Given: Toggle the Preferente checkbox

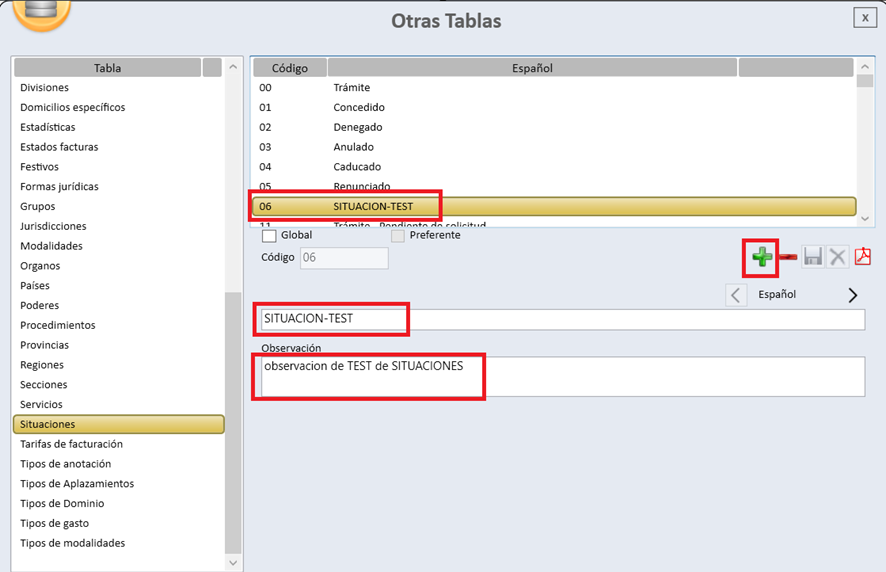Looking at the screenshot, I should coord(398,236).
